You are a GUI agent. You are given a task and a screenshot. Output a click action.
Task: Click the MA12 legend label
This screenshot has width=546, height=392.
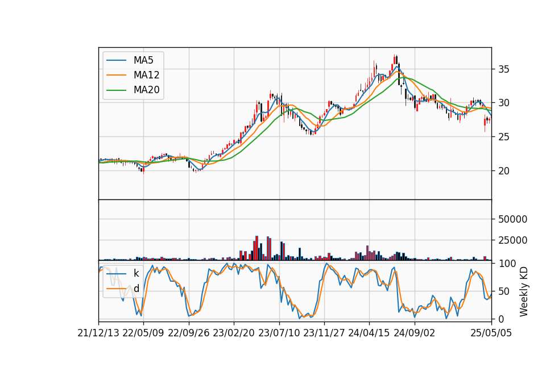[146, 75]
